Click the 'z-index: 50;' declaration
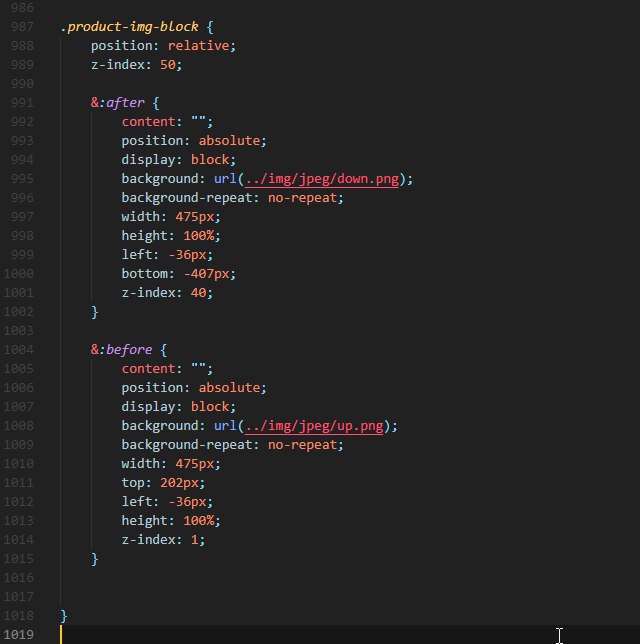Viewport: 640px width, 644px height. pos(136,65)
